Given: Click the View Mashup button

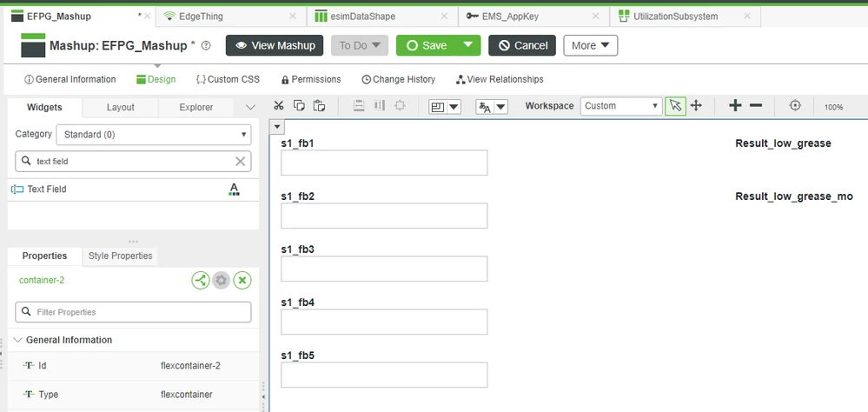Looking at the screenshot, I should pos(275,45).
